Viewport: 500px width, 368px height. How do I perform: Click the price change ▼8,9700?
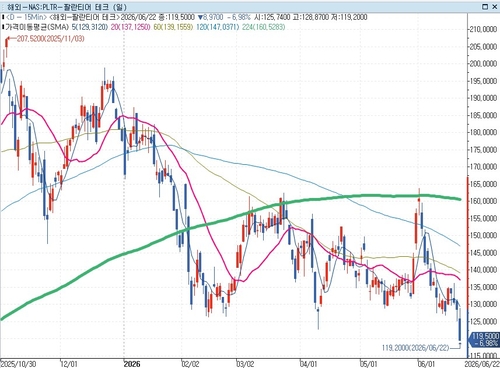tap(211, 17)
